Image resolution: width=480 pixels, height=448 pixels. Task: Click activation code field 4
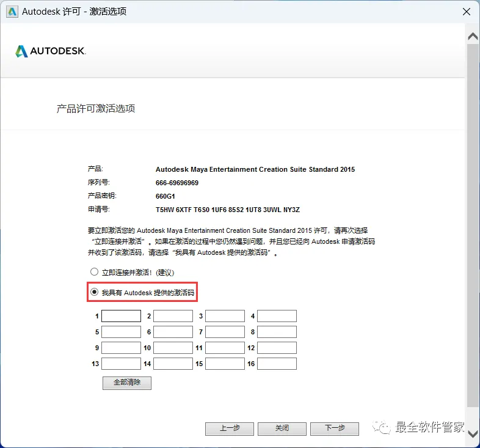tap(277, 316)
